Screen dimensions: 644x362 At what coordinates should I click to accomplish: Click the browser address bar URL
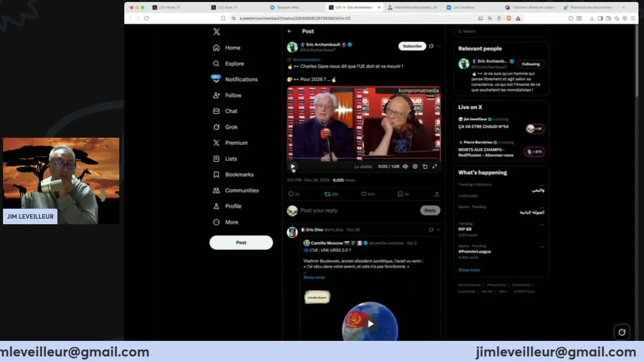[x=295, y=18]
